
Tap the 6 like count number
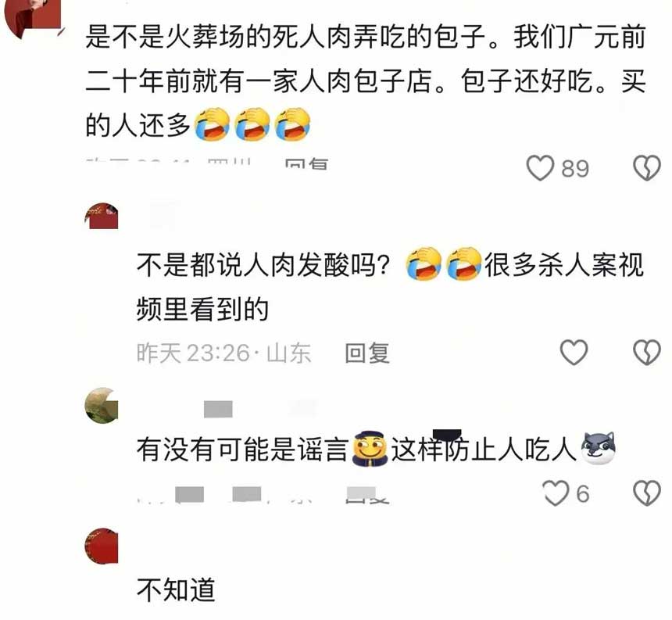pyautogui.click(x=583, y=494)
